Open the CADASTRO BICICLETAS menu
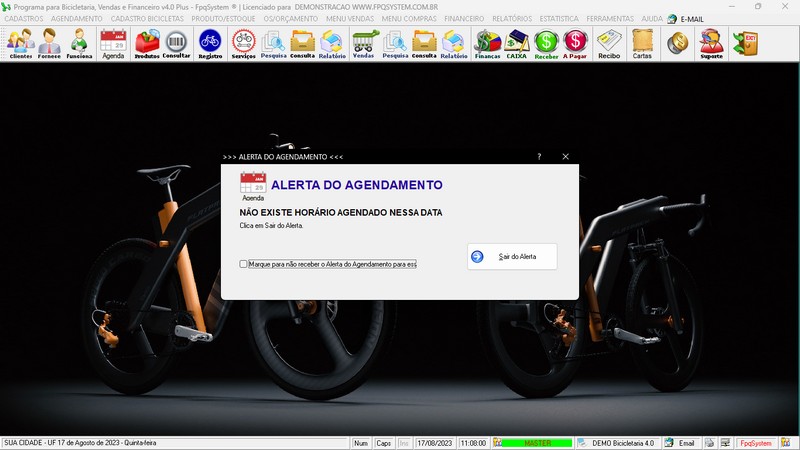Screen dimensions: 800x450 (147, 18)
